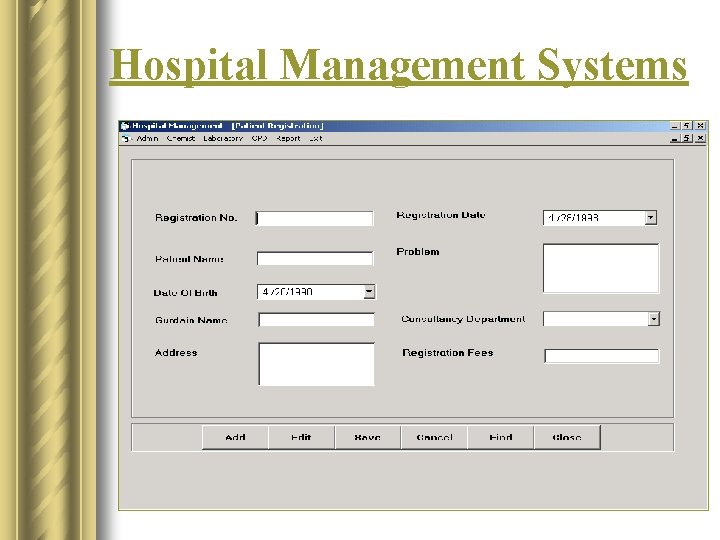Restore the Patient Registration child window
The height and width of the screenshot is (540, 720).
pos(686,138)
